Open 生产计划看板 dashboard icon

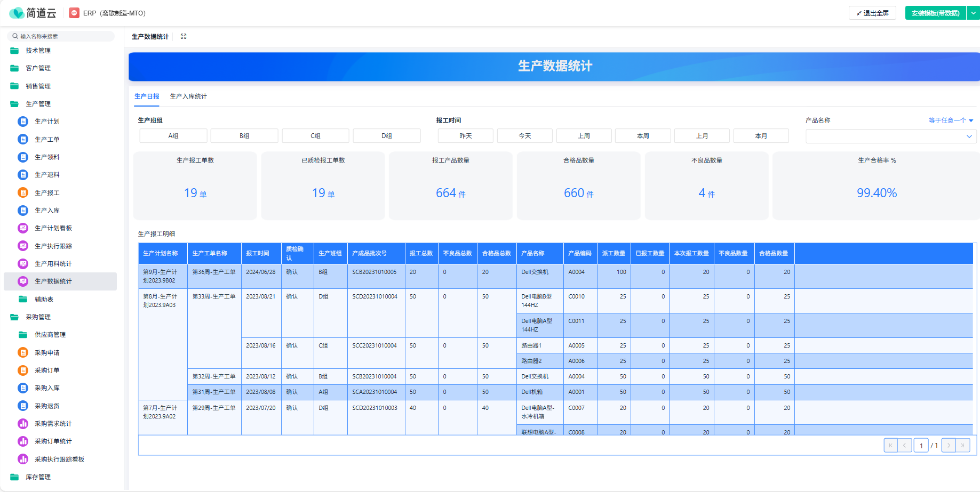(23, 228)
